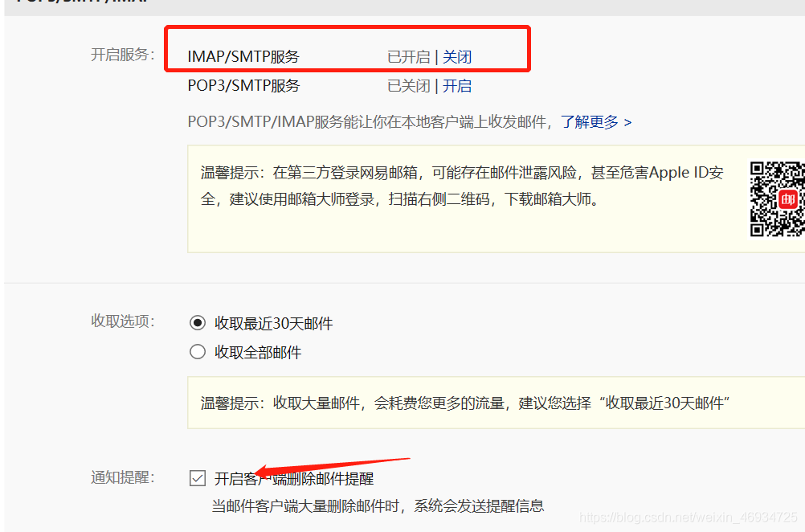Open the 了解更多 > link
Screen dimensions: 805x532
[x=596, y=121]
